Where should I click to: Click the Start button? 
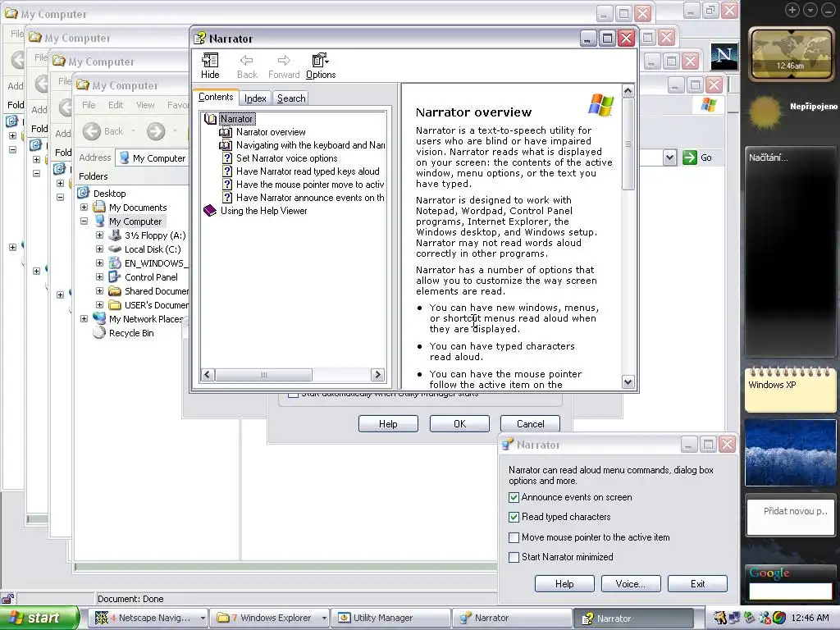pos(39,618)
